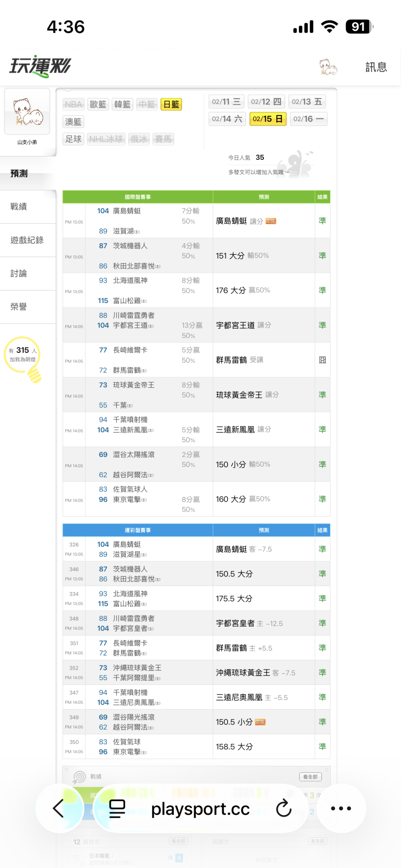Tap the 175.5 大分 prediction
The height and width of the screenshot is (868, 401).
(x=234, y=598)
